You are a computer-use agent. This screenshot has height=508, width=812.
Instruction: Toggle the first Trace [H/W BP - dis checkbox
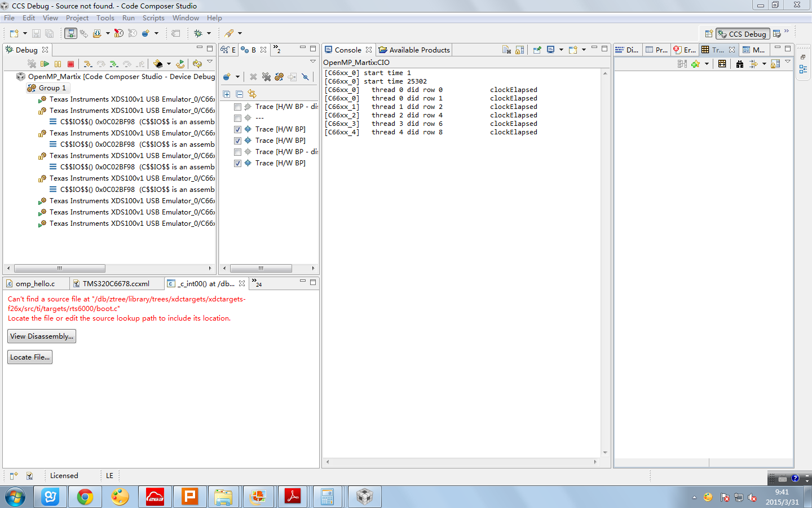click(237, 107)
